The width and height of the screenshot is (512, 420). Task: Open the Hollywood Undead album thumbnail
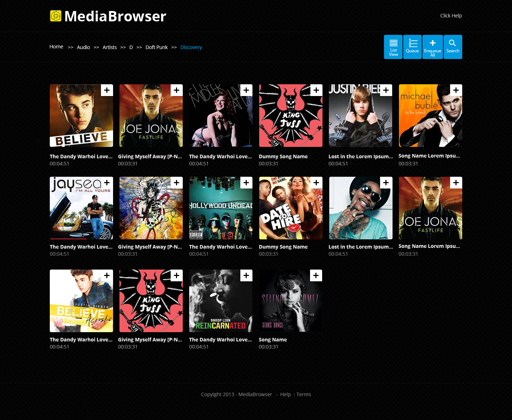pos(221,208)
